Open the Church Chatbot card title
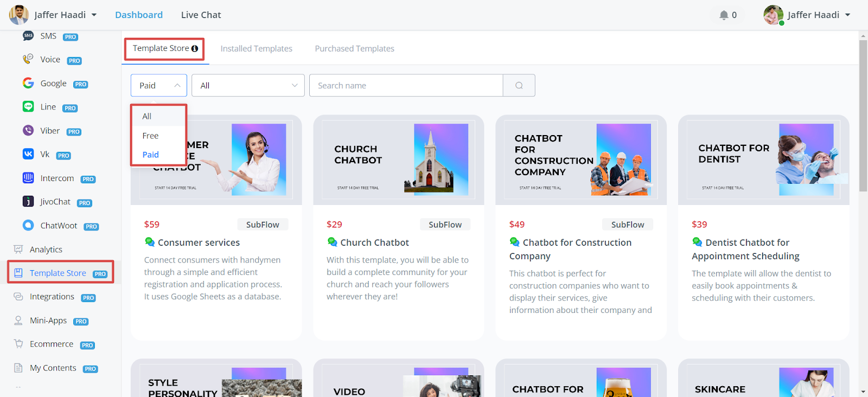 click(375, 242)
